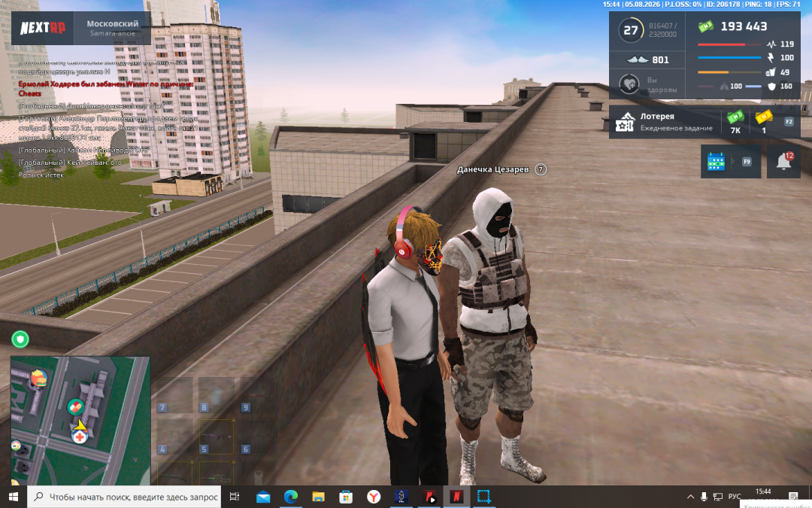
Task: Open the Snipping tool taskbar icon
Action: (x=483, y=497)
